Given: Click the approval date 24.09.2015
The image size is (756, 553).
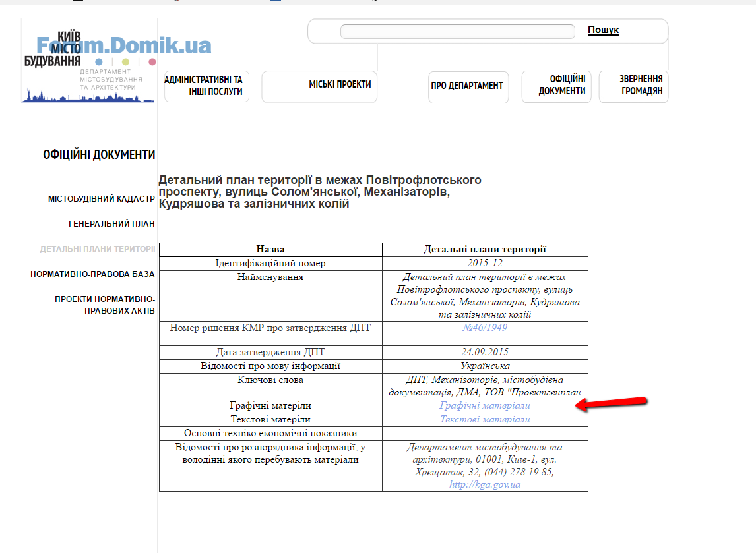Looking at the screenshot, I should click(485, 352).
